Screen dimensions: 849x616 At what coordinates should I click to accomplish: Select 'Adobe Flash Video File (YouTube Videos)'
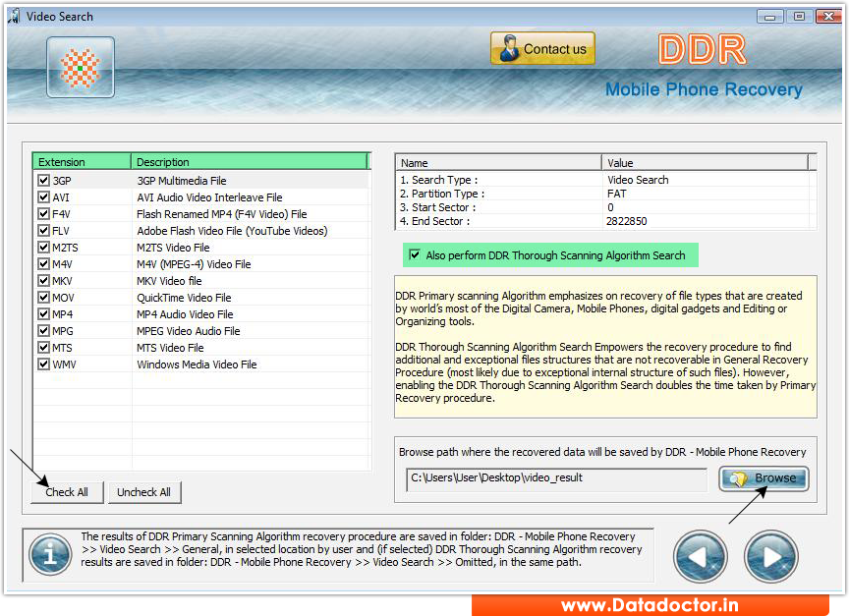[x=232, y=231]
